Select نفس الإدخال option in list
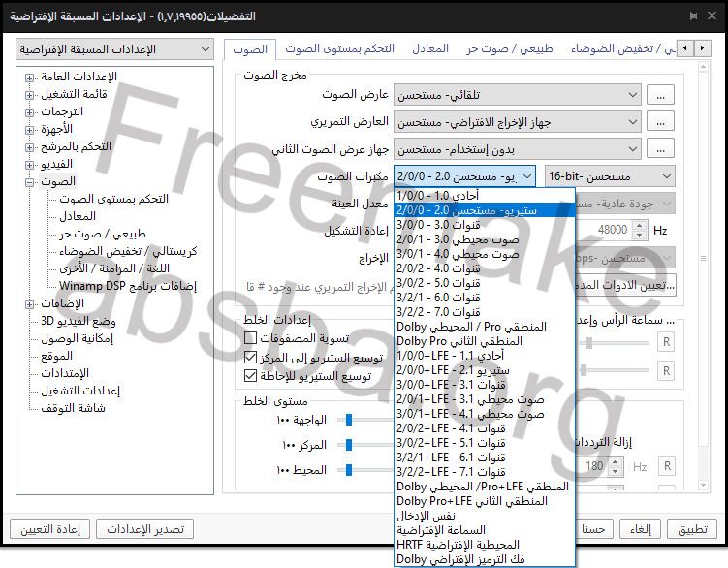 point(485,516)
